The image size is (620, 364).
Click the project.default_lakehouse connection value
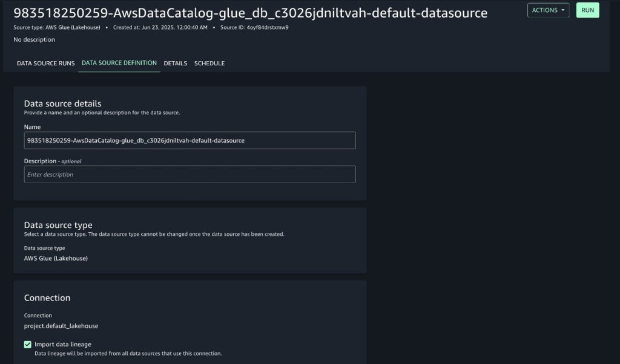(61, 326)
